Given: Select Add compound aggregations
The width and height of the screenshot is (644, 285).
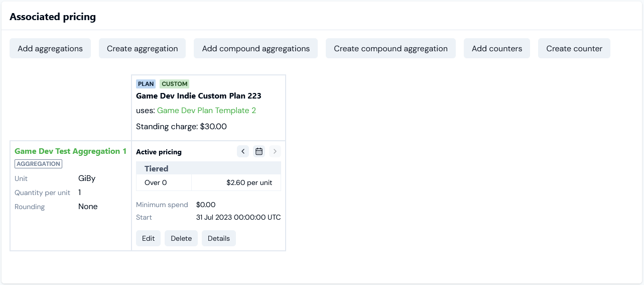Looking at the screenshot, I should (256, 48).
